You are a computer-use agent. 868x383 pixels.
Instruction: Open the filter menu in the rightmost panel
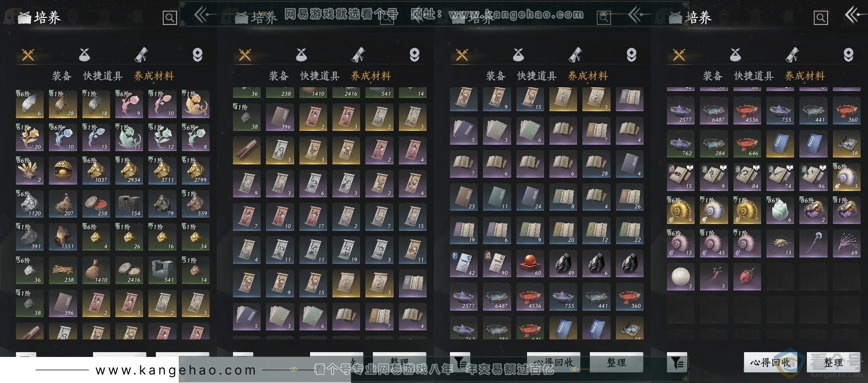tap(677, 362)
